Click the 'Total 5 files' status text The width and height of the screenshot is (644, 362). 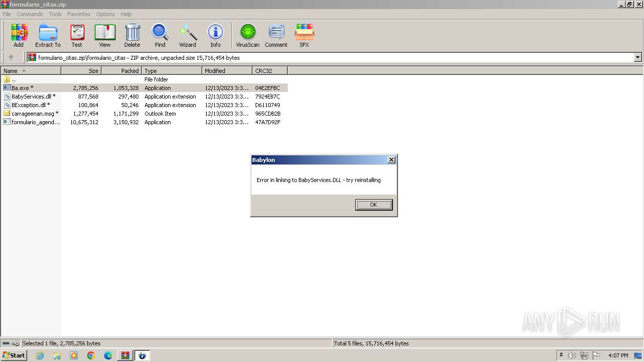coord(372,343)
